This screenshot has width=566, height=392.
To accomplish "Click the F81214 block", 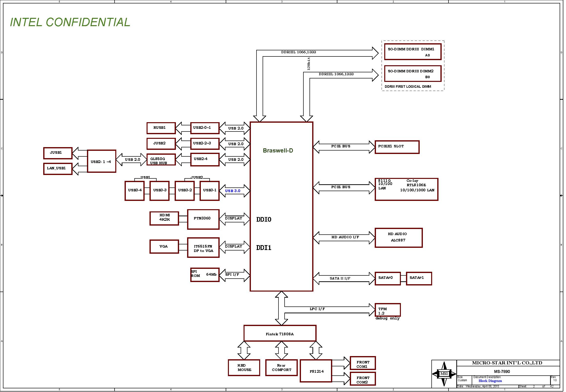I will click(316, 371).
